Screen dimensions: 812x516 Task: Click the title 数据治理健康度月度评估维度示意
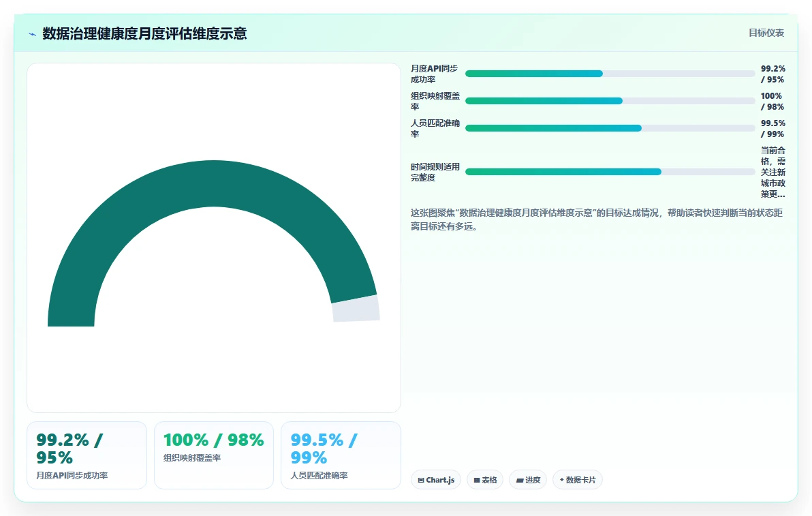point(144,33)
